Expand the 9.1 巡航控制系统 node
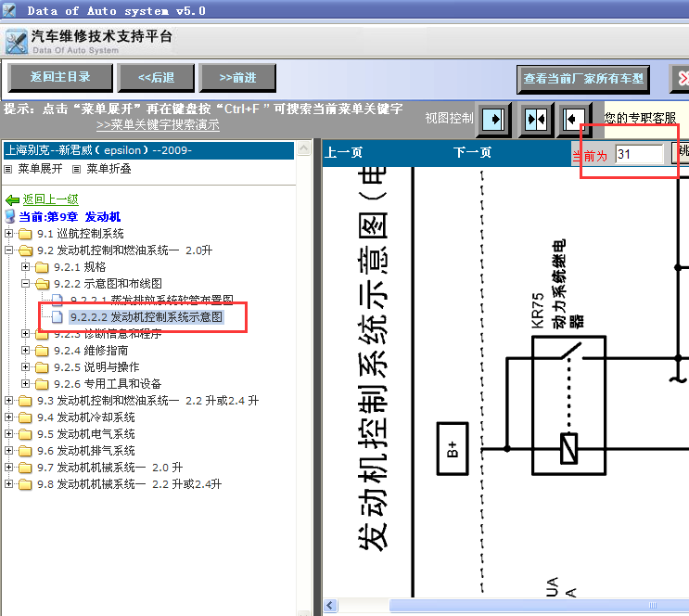The width and height of the screenshot is (689, 616). [8, 234]
